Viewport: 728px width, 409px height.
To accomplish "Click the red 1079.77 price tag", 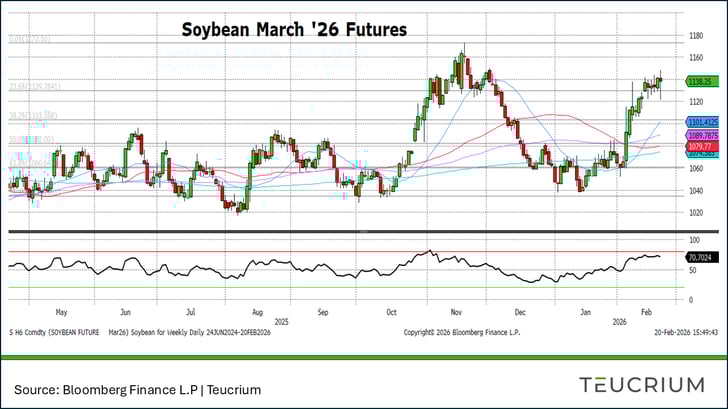I will point(699,146).
